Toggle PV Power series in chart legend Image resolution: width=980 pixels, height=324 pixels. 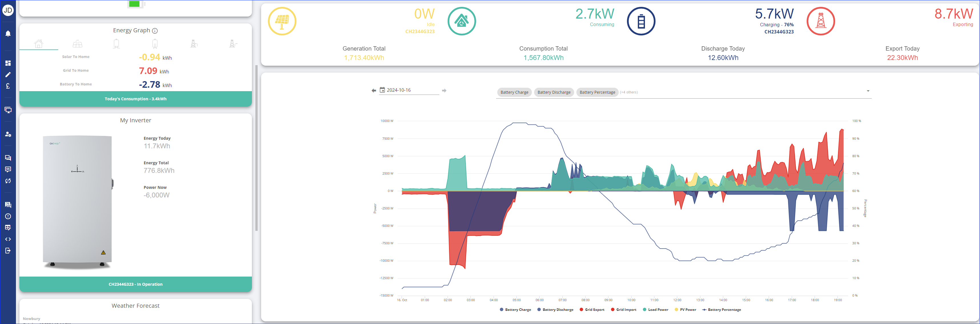click(x=685, y=309)
